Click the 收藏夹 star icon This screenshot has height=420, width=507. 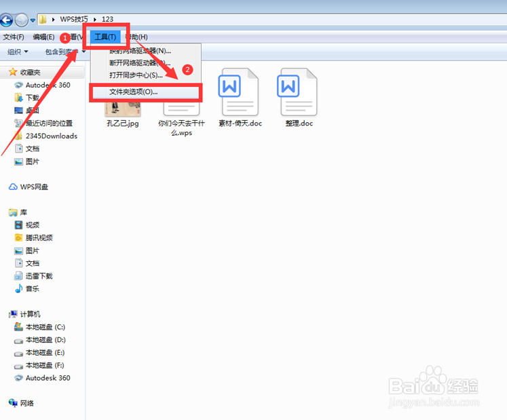13,72
